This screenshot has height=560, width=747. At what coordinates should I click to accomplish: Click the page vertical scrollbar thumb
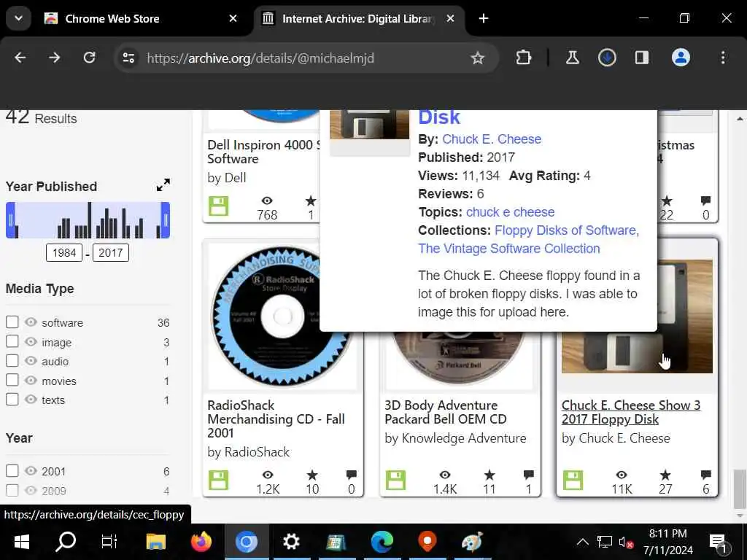(739, 489)
